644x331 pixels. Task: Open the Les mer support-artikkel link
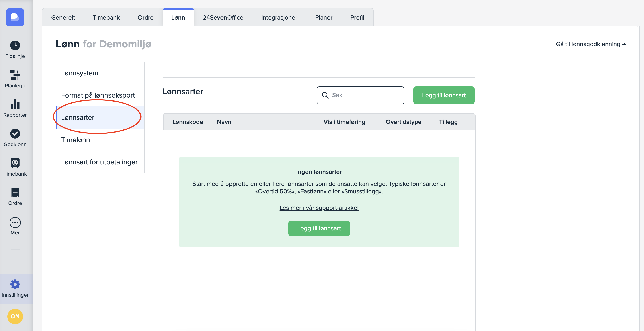click(x=319, y=208)
